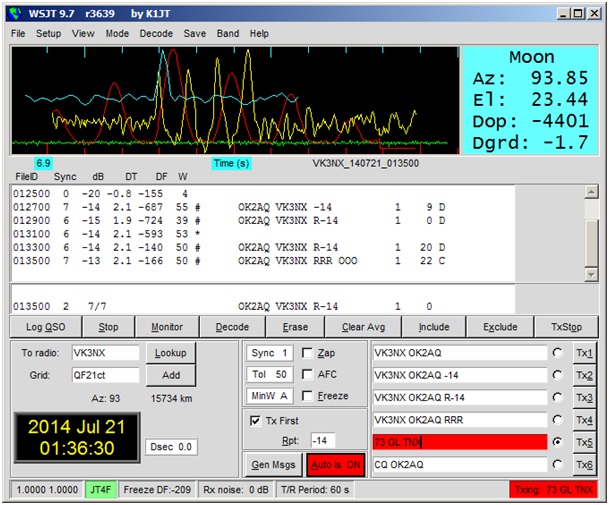
Task: Click the MinW A control
Action: pyautogui.click(x=269, y=396)
